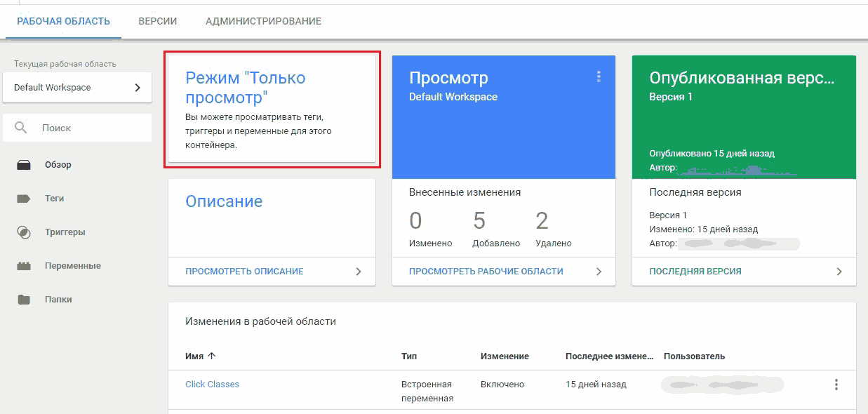Select the Теги tag icon

[24, 199]
